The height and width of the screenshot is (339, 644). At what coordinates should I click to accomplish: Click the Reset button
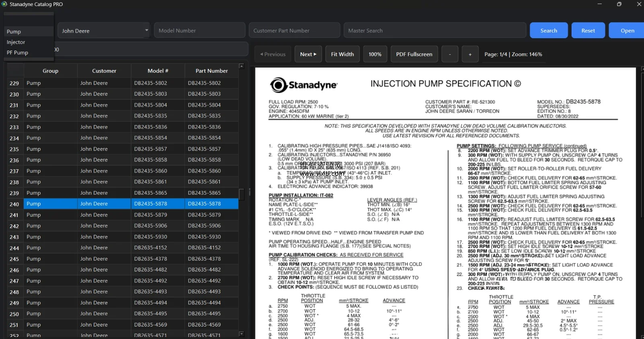[588, 31]
